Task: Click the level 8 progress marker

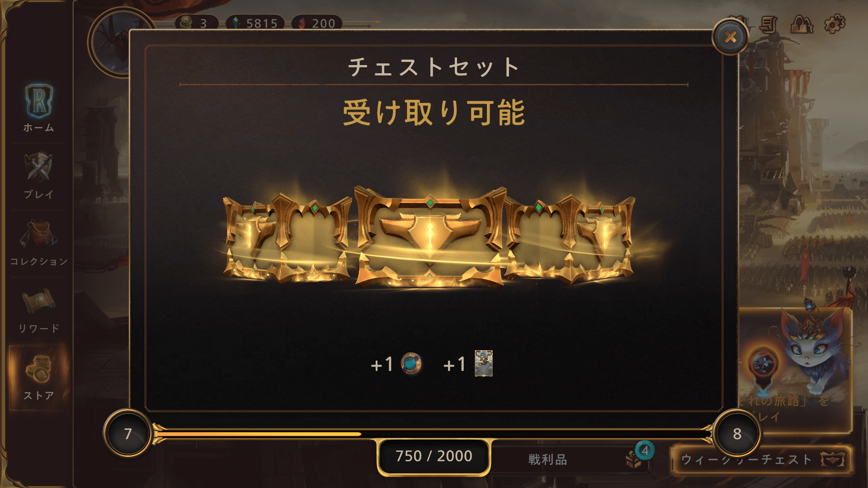Action: (x=737, y=434)
